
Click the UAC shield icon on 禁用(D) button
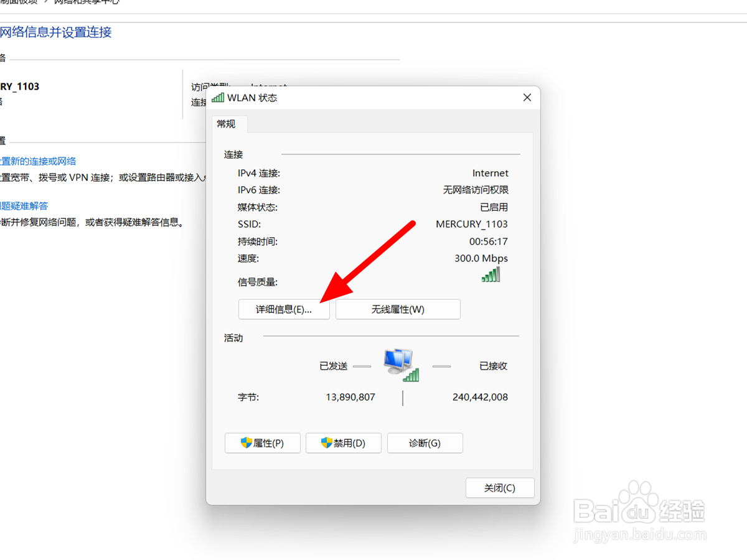[x=325, y=443]
